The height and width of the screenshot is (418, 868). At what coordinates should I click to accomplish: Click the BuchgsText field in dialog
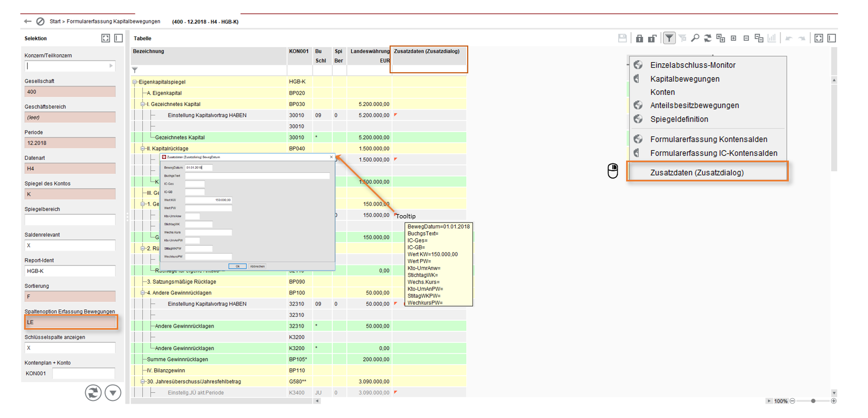[257, 176]
